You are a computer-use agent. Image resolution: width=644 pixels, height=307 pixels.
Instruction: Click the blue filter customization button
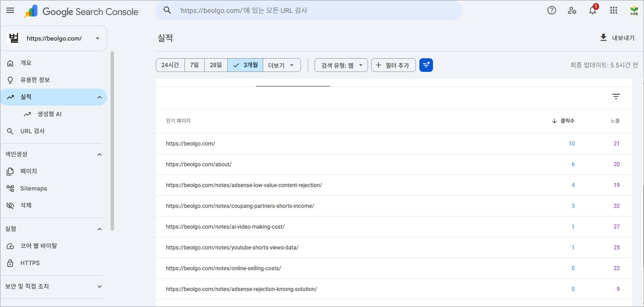pos(426,65)
